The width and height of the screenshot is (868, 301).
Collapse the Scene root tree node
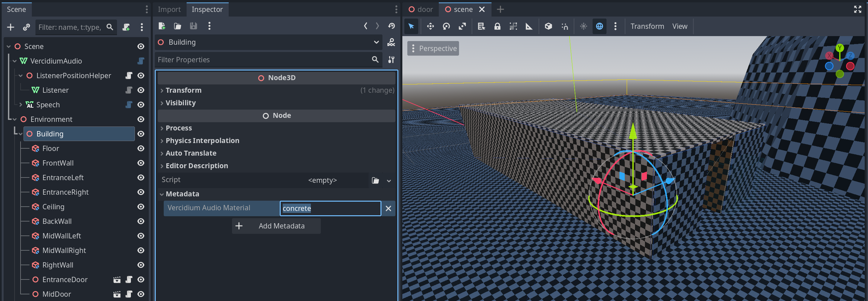(9, 46)
